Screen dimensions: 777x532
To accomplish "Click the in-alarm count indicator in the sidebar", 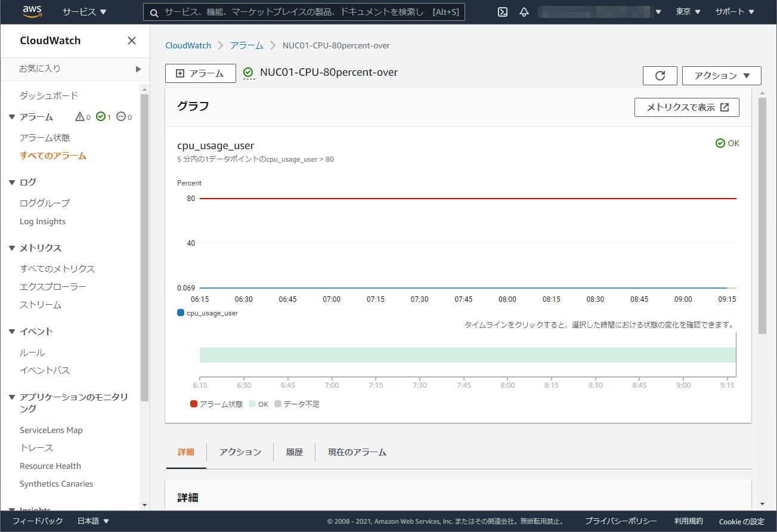I will [x=83, y=117].
